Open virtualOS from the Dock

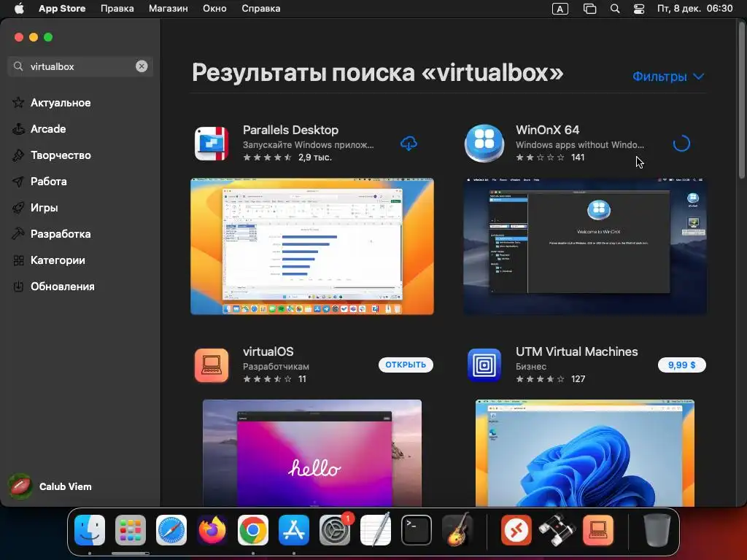click(x=598, y=530)
